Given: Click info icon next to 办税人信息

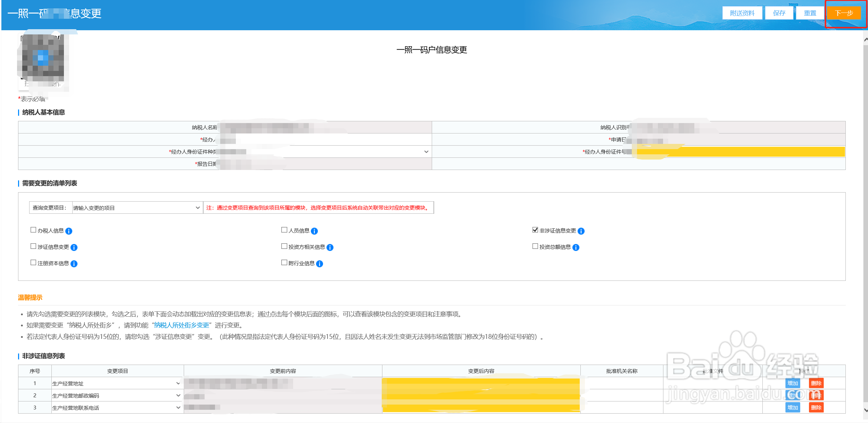Looking at the screenshot, I should [69, 231].
